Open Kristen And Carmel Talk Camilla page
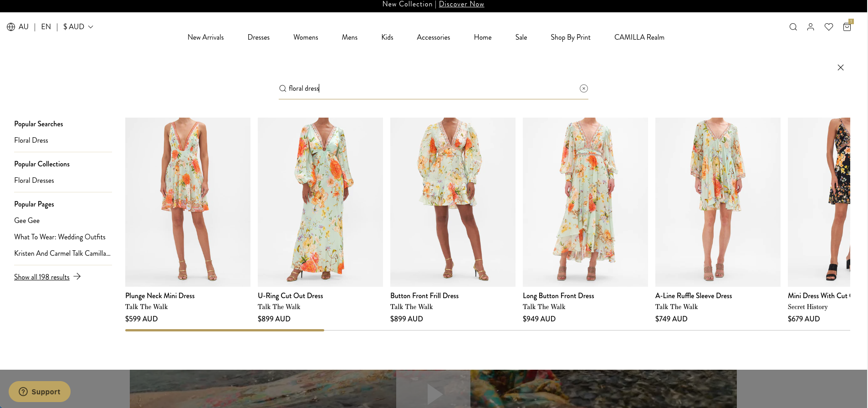Viewport: 868px width, 408px height. [62, 253]
